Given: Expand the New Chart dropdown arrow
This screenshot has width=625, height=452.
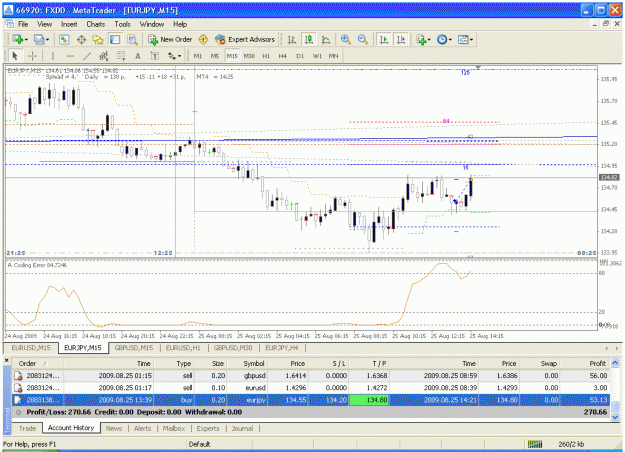Looking at the screenshot, I should click(x=26, y=40).
